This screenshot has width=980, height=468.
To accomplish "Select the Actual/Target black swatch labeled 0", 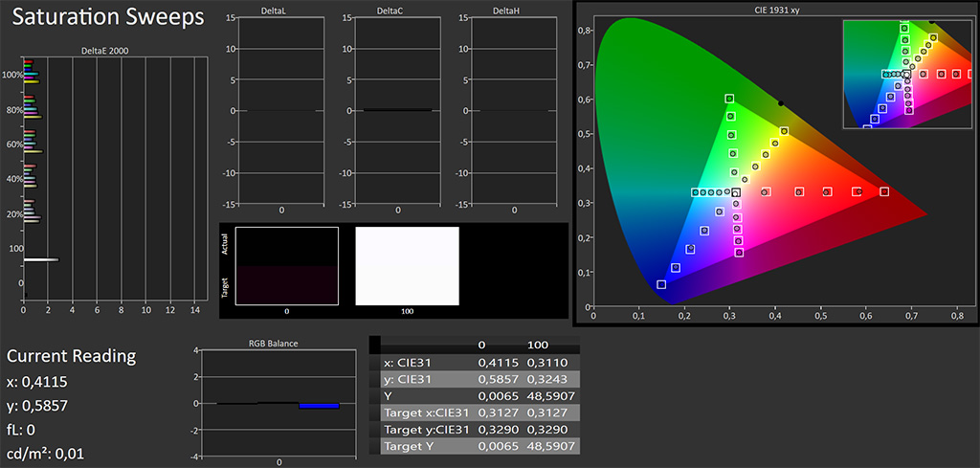I will pyautogui.click(x=287, y=266).
